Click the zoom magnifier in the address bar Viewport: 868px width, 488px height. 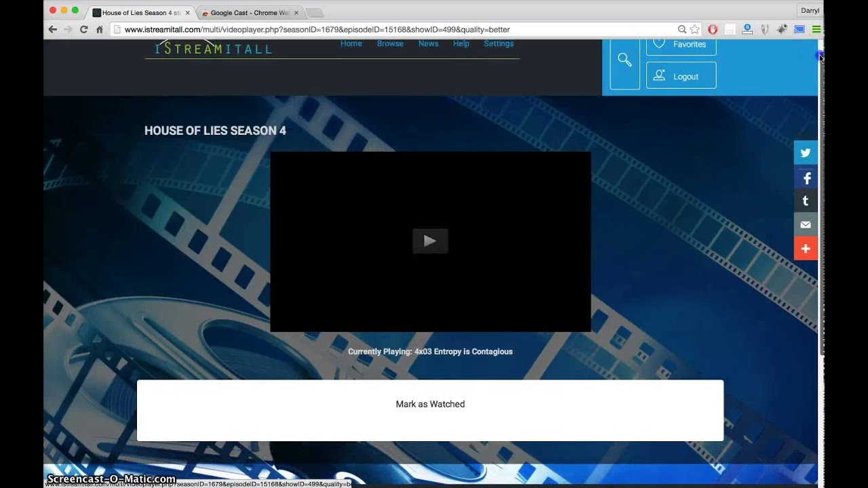pos(682,29)
